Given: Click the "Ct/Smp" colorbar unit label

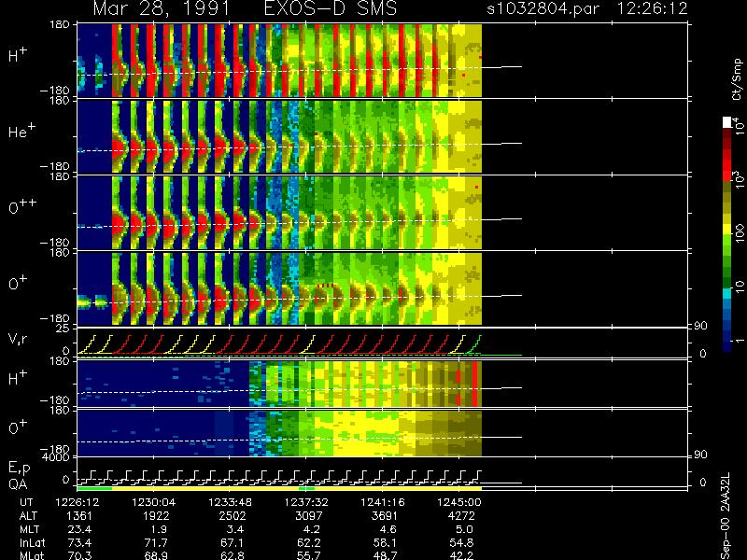Looking at the screenshot, I should (737, 79).
